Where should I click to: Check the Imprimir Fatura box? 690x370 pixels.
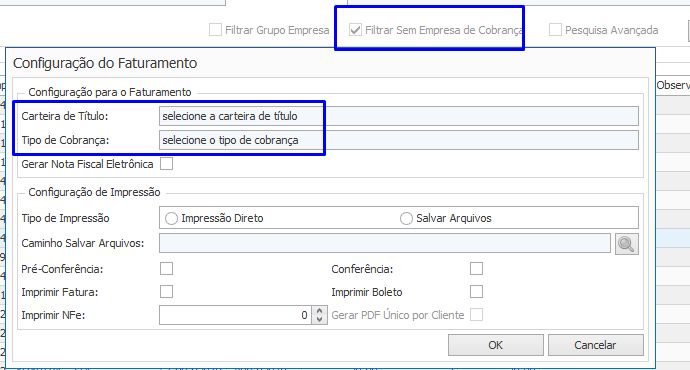166,291
